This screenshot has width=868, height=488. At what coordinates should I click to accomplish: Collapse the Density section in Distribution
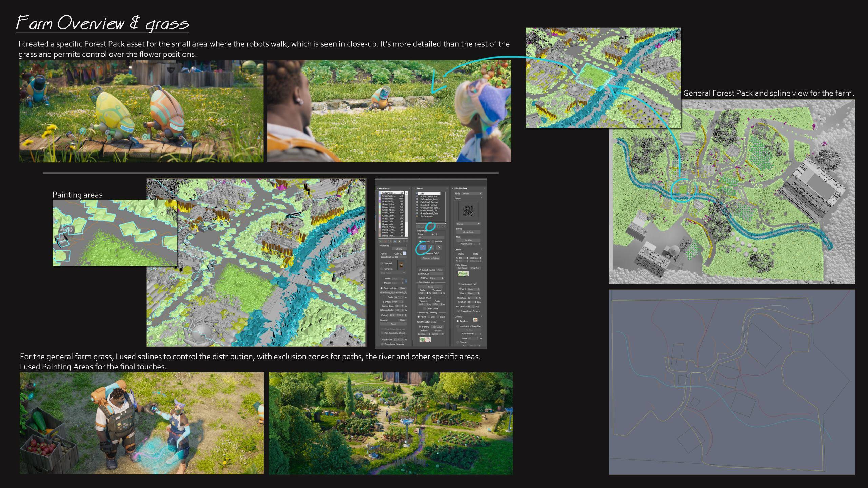pos(481,249)
